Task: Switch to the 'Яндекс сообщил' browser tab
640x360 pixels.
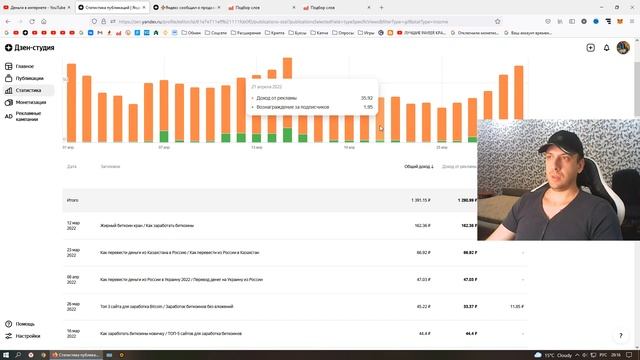Action: tap(187, 7)
